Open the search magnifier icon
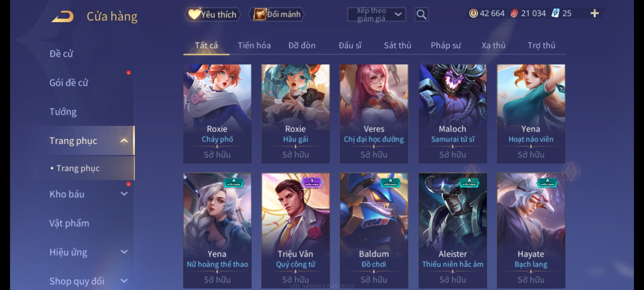Image resolution: width=644 pixels, height=290 pixels. pyautogui.click(x=421, y=15)
